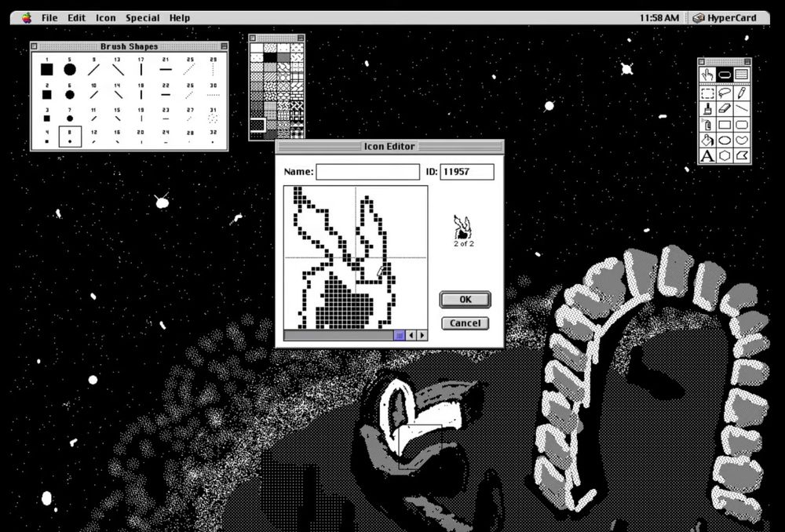Select the dotted spray brush shape
Image resolution: width=785 pixels, height=532 pixels.
point(214,118)
